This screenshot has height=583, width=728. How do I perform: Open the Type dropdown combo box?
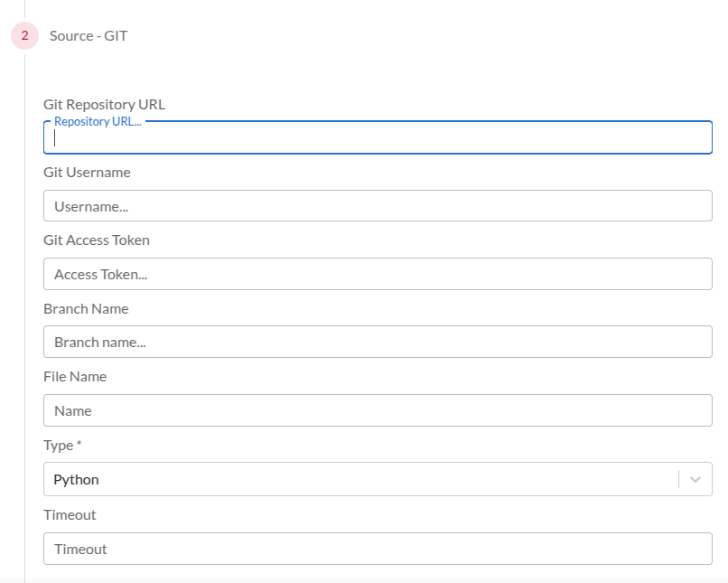[x=361, y=479]
